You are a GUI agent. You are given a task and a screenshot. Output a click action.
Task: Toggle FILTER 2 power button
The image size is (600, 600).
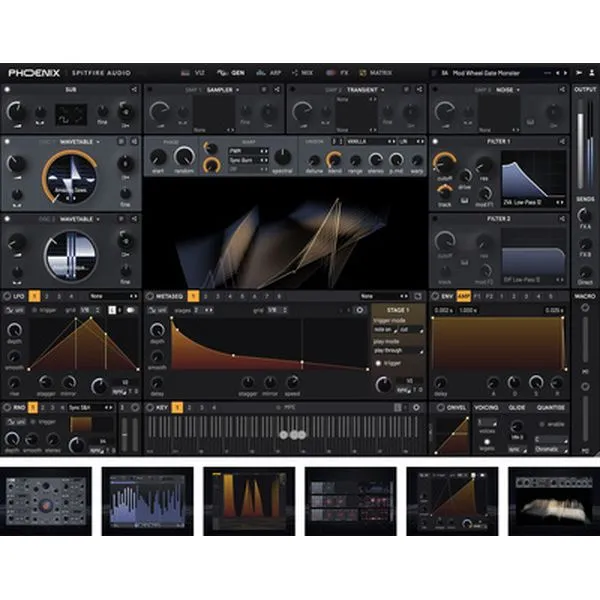coord(435,219)
